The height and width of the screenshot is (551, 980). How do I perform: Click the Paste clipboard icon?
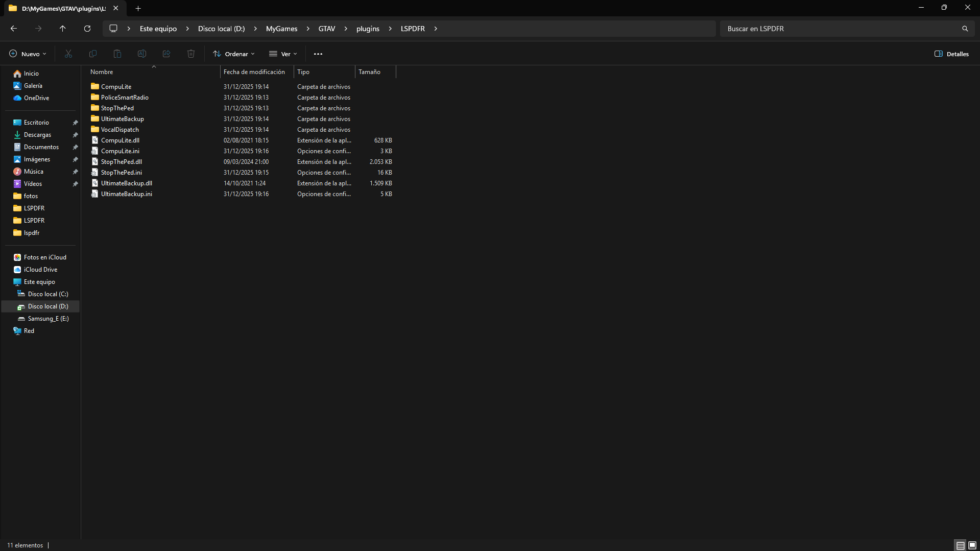[117, 54]
